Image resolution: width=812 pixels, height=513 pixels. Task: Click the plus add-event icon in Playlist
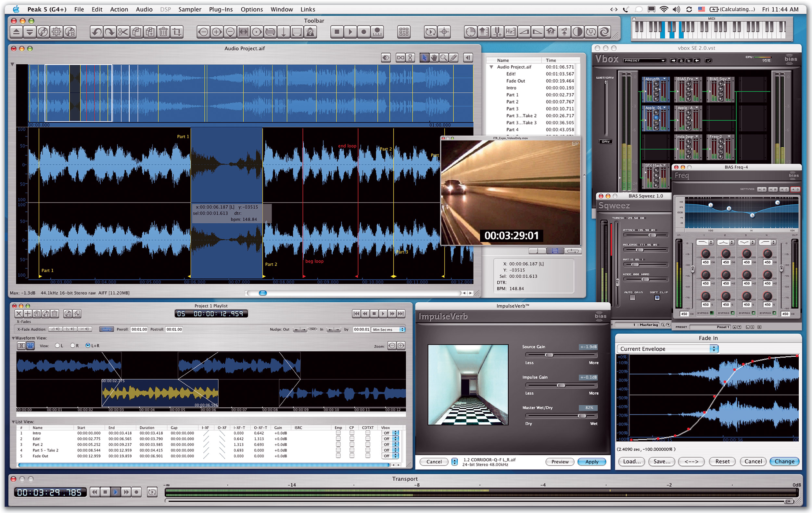click(x=28, y=313)
